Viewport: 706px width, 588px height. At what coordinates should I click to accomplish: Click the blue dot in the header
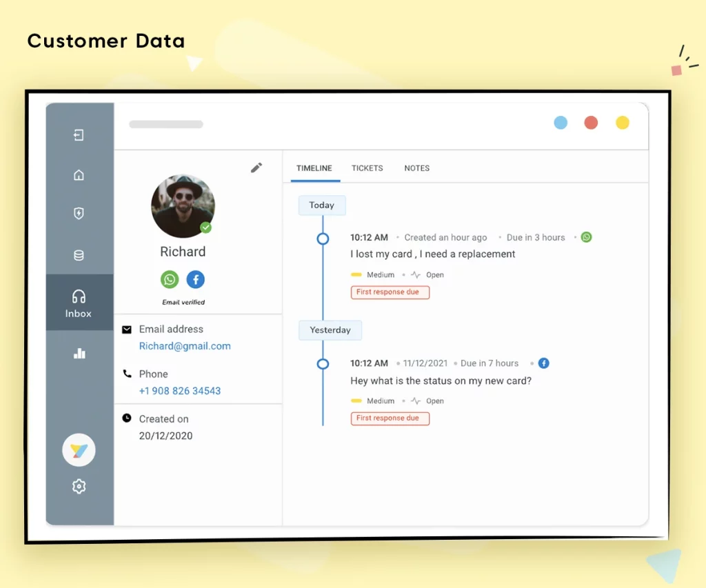tap(561, 123)
